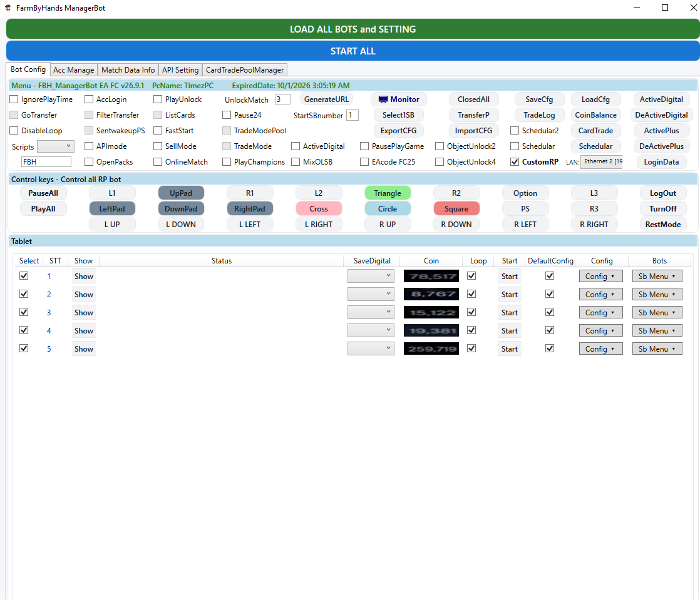The height and width of the screenshot is (600, 700).
Task: Click the UnlockMatch number field
Action: [282, 99]
